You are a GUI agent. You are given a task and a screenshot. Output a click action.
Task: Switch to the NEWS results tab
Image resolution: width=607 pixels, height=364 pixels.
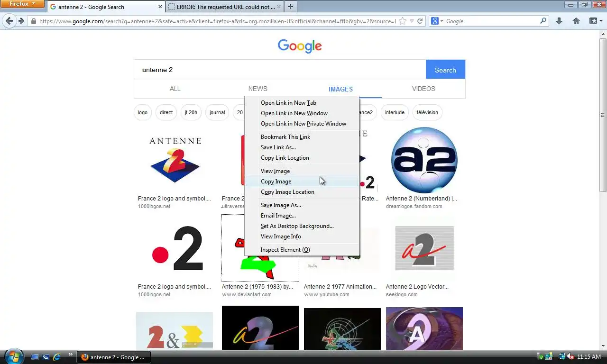point(258,89)
